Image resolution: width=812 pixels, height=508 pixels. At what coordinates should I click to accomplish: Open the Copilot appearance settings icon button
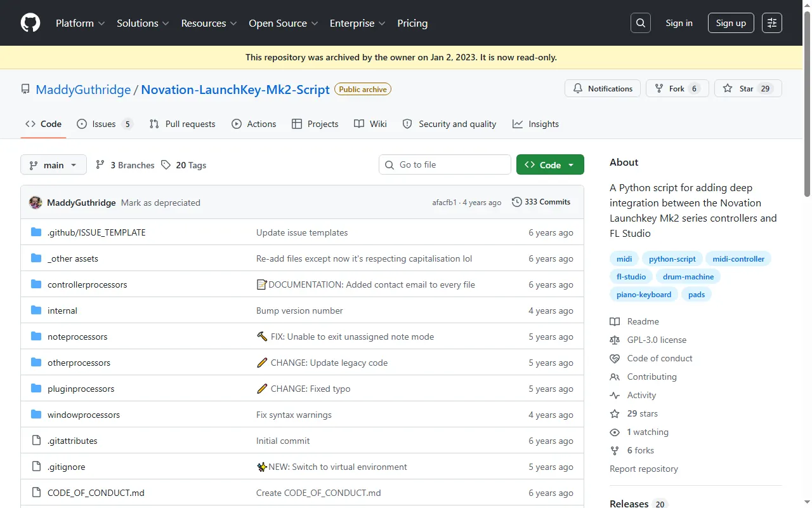pyautogui.click(x=772, y=23)
